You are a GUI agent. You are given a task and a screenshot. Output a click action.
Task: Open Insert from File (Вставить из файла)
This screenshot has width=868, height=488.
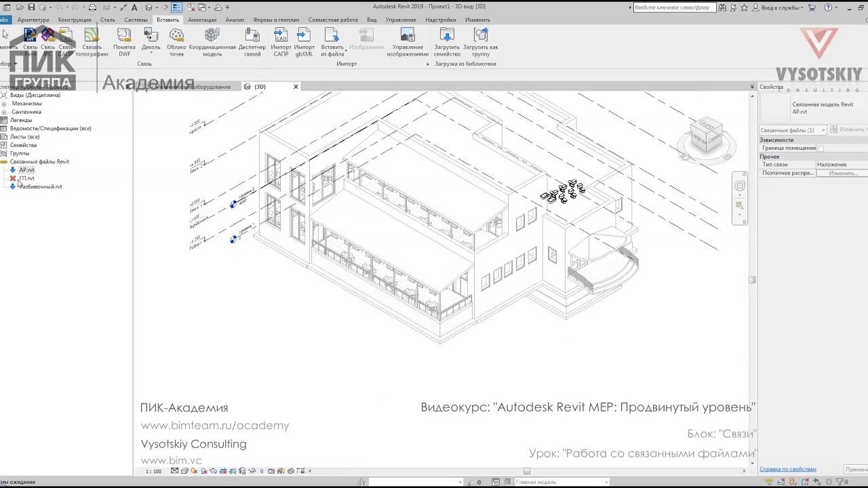pos(332,42)
